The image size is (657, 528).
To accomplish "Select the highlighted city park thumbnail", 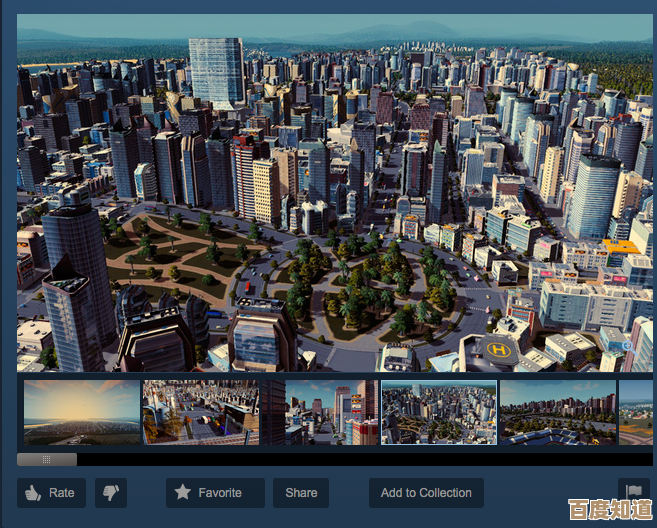I will (x=438, y=412).
